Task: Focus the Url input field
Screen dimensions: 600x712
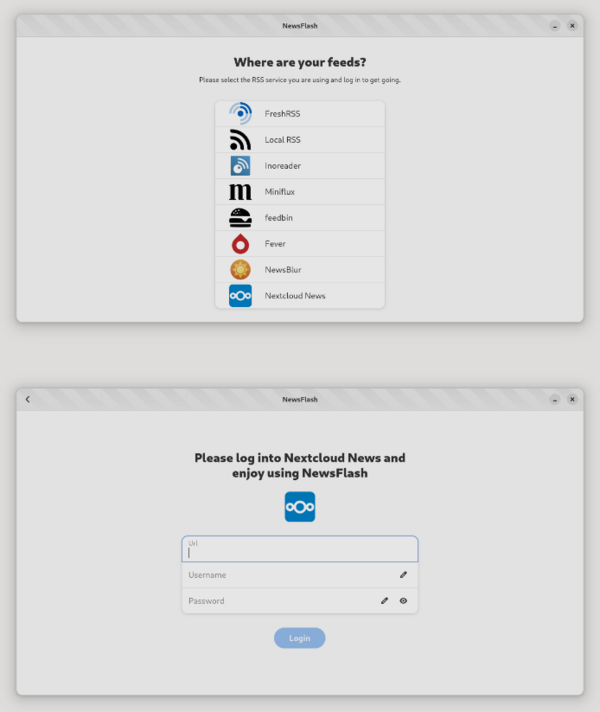Action: tap(300, 549)
